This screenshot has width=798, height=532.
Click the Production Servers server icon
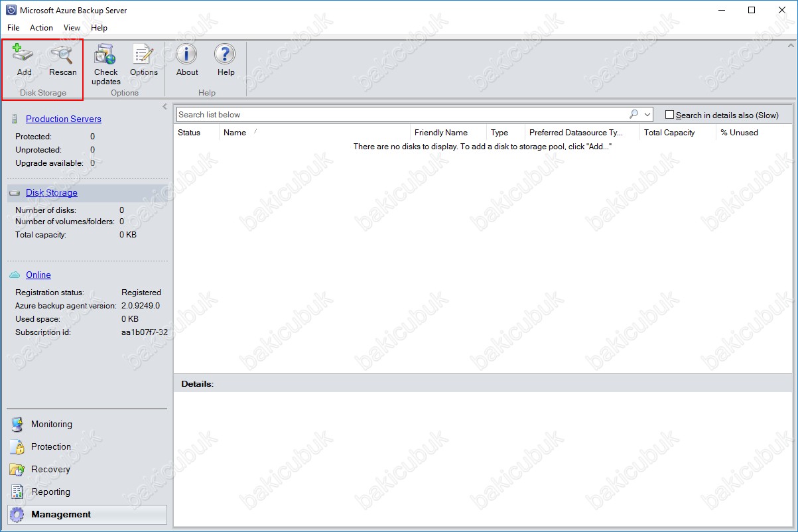(14, 119)
